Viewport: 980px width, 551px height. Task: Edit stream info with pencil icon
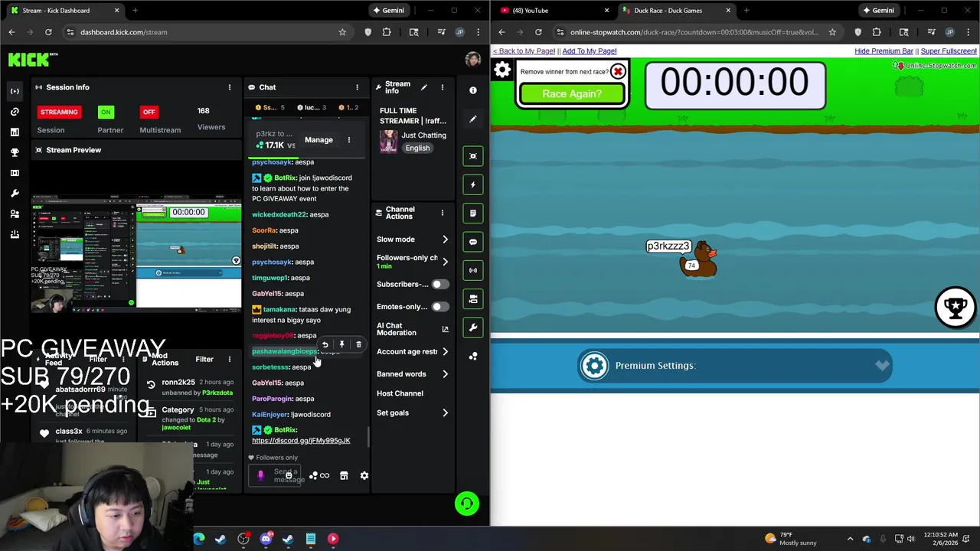pyautogui.click(x=423, y=87)
